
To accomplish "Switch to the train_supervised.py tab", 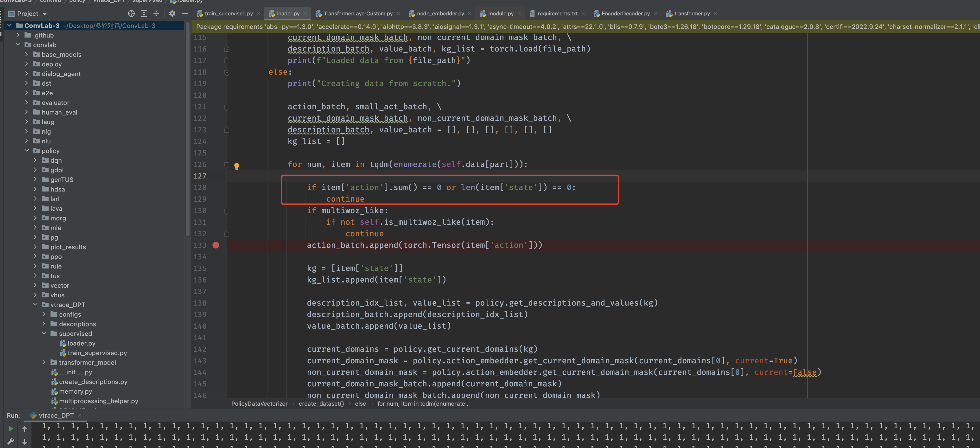I will pos(228,14).
